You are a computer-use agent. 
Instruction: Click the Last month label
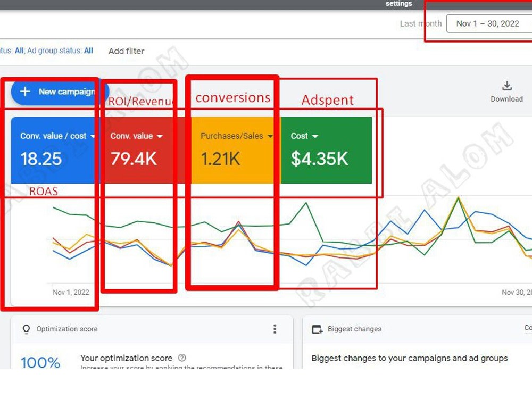421,23
